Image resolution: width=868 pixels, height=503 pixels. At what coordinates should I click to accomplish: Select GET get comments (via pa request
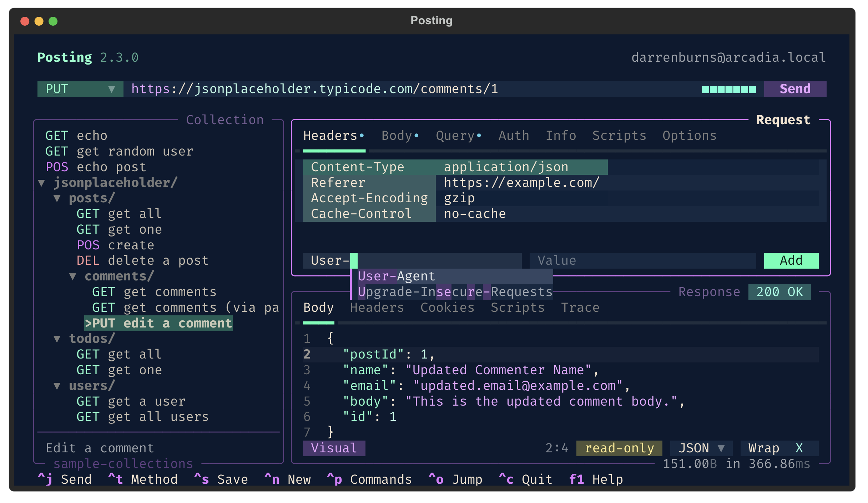point(185,308)
